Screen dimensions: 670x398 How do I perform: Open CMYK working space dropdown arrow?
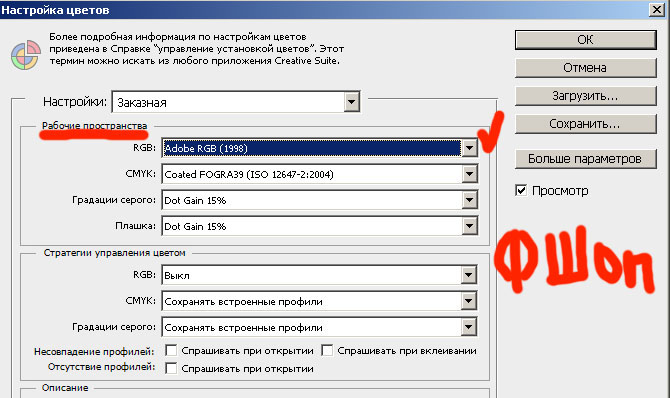[x=469, y=174]
